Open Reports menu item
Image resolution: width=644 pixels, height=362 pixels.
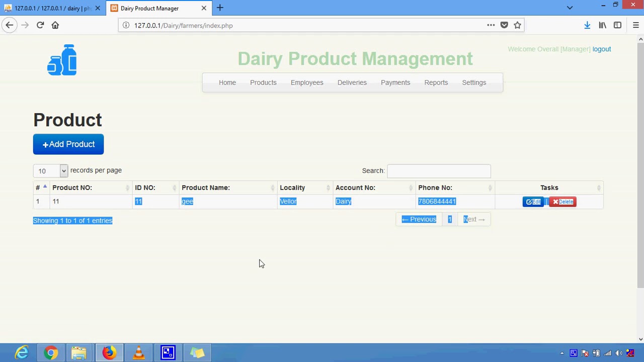coord(436,82)
